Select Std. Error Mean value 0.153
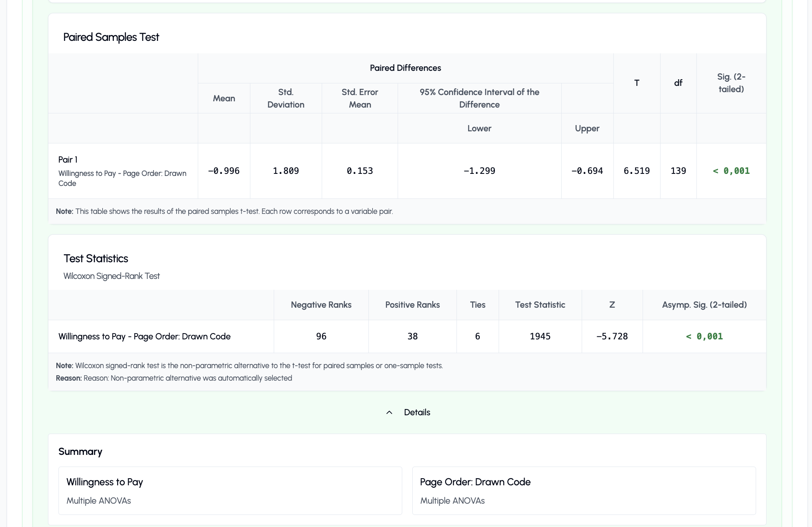The height and width of the screenshot is (527, 812). [360, 171]
